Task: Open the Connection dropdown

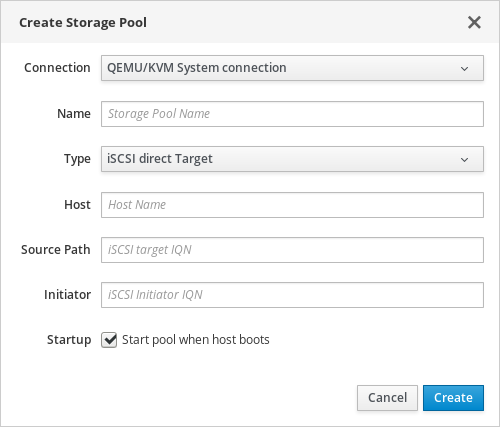Action: (292, 68)
